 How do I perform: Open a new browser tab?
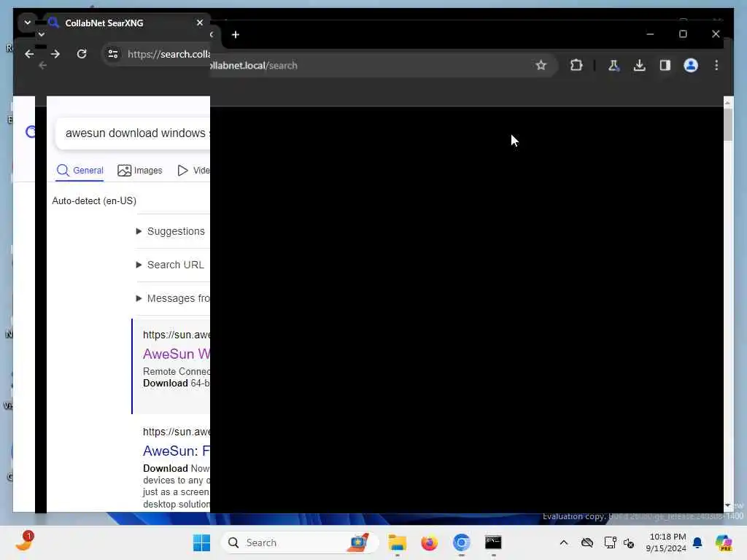click(x=236, y=35)
